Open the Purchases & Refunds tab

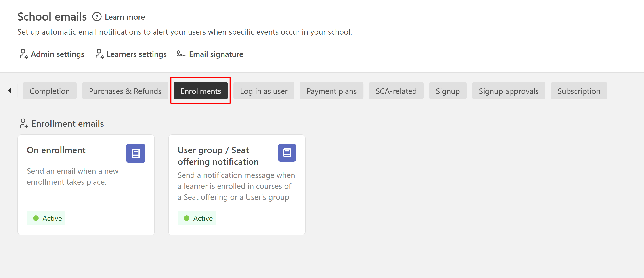click(125, 91)
